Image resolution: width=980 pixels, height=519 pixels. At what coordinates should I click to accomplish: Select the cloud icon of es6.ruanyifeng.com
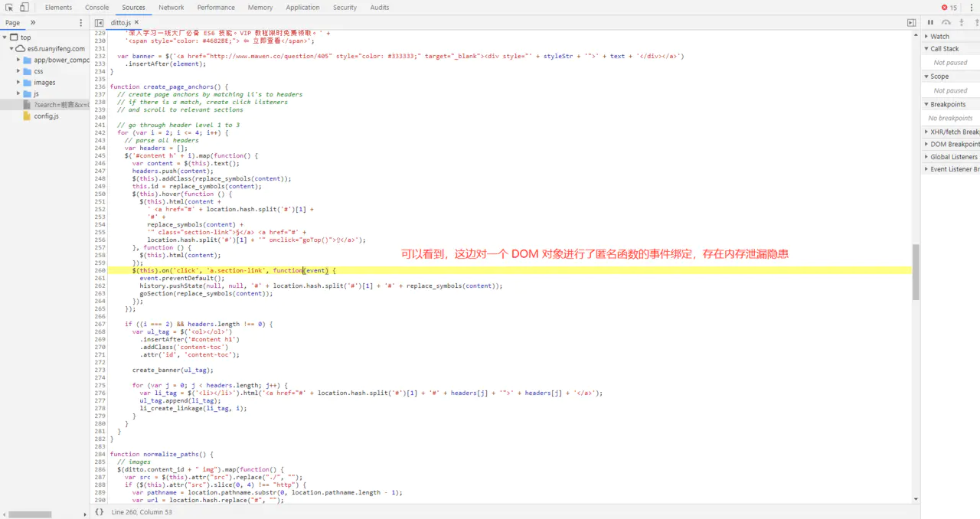pyautogui.click(x=21, y=49)
